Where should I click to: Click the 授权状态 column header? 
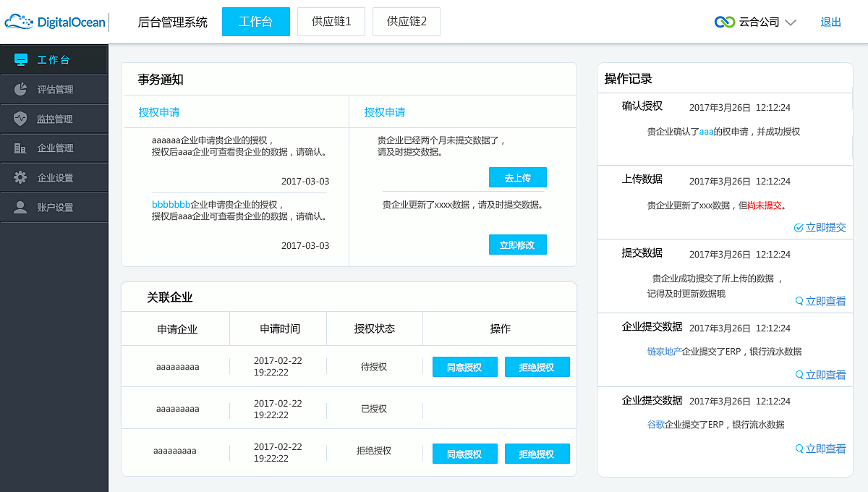pyautogui.click(x=375, y=328)
